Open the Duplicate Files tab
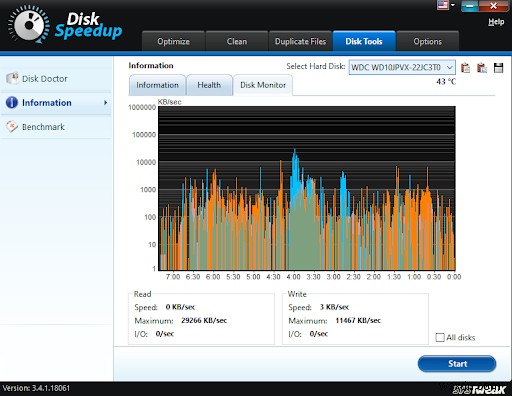The height and width of the screenshot is (396, 512). tap(300, 41)
